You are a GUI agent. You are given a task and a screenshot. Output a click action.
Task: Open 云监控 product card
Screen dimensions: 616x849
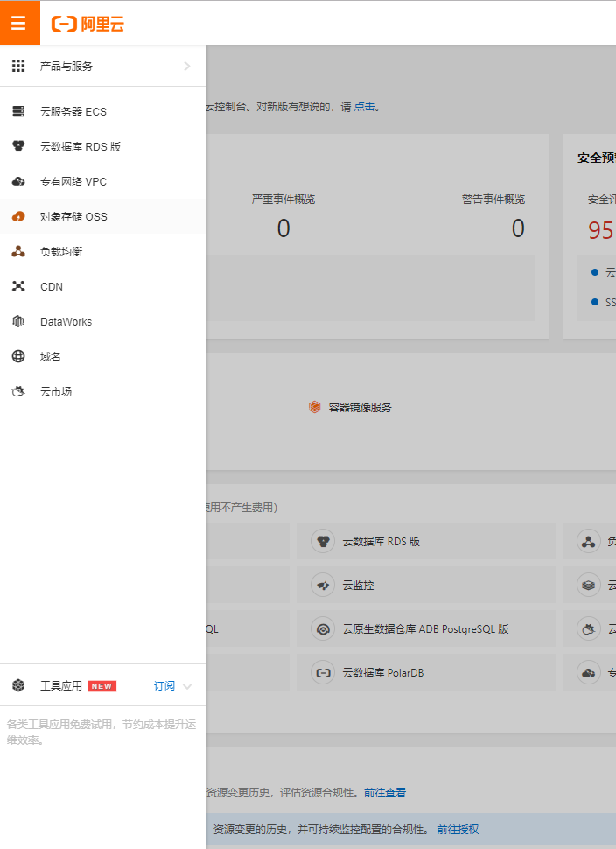click(426, 585)
